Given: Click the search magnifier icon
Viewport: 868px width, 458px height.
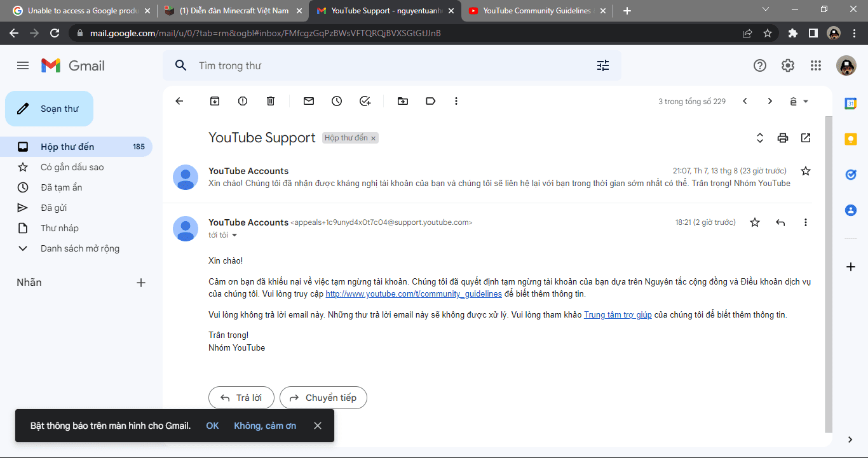Looking at the screenshot, I should click(x=181, y=65).
